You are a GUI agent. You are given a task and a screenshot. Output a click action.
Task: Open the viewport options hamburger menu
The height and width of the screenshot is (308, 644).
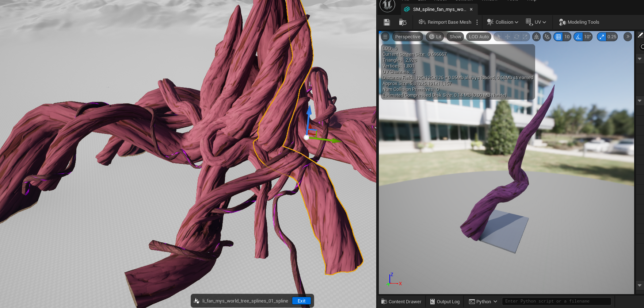point(385,36)
